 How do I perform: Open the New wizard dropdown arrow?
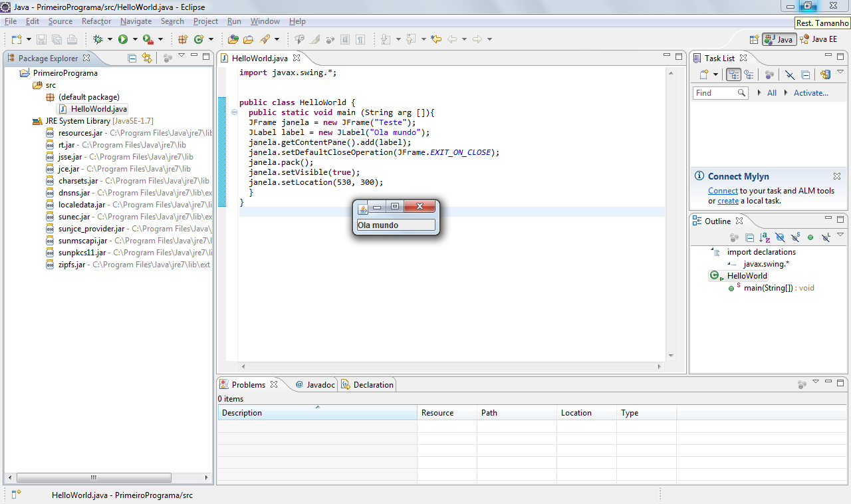(x=29, y=39)
